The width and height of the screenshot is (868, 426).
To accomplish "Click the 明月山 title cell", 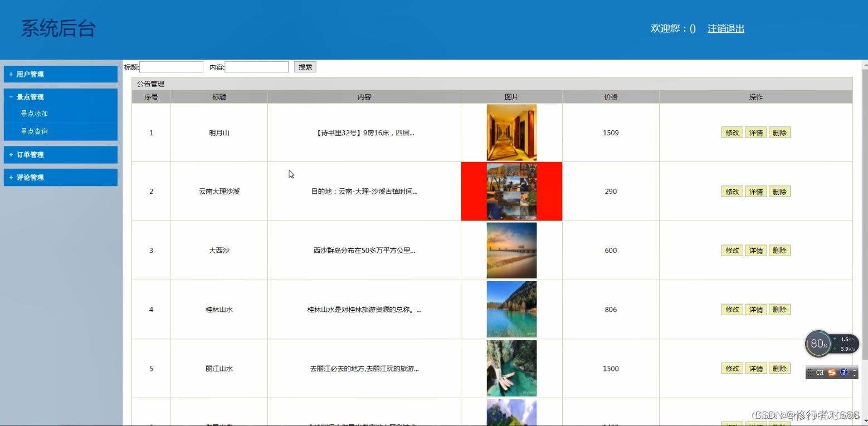I will (219, 133).
